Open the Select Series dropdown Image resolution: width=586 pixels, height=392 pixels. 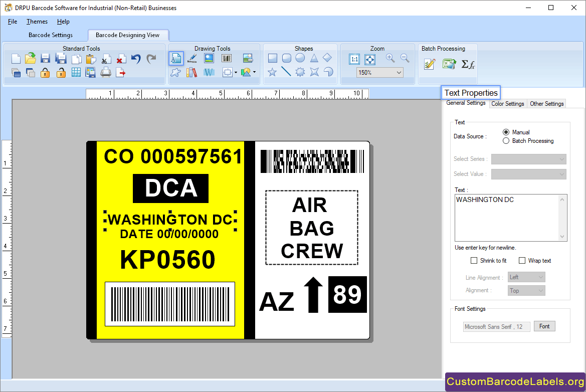click(x=528, y=159)
